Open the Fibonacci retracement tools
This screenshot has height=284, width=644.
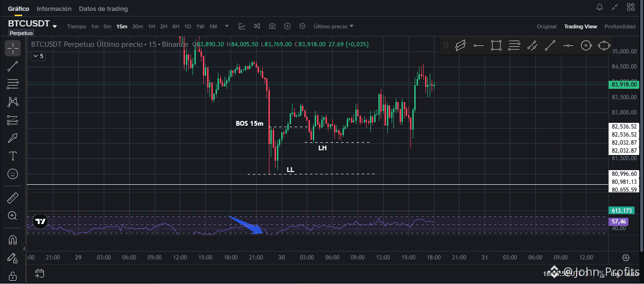pos(13,84)
